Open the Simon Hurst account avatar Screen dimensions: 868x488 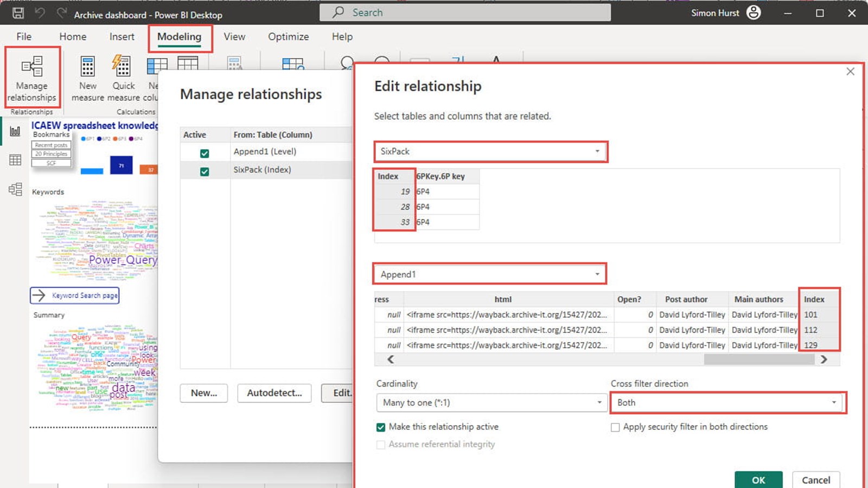pyautogui.click(x=754, y=12)
